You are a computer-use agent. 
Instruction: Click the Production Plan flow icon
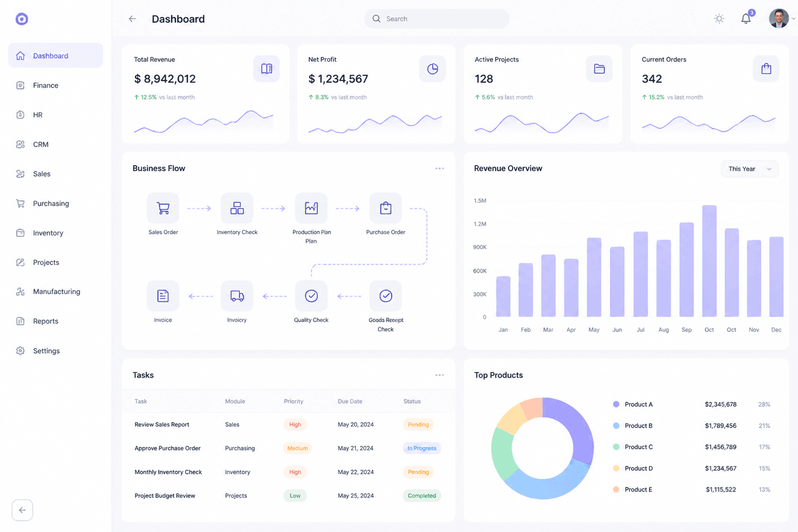tap(311, 208)
